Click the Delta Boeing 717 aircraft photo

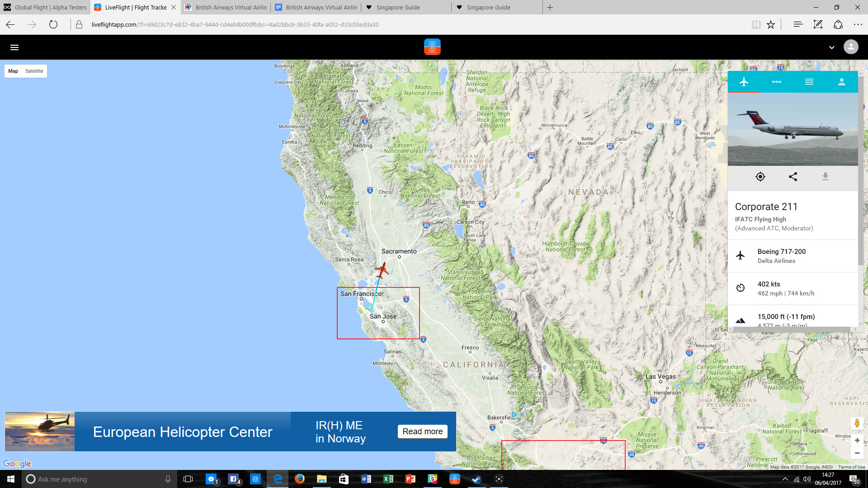(x=793, y=129)
